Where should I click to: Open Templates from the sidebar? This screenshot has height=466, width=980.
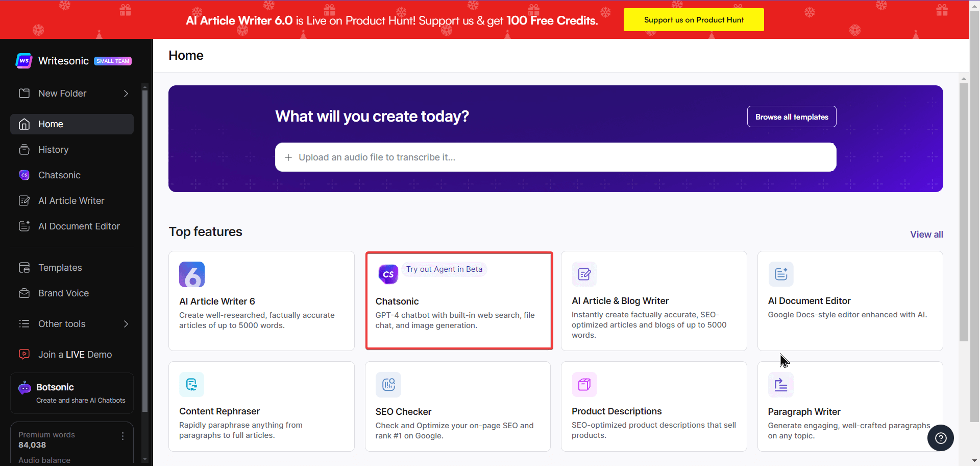click(x=60, y=268)
